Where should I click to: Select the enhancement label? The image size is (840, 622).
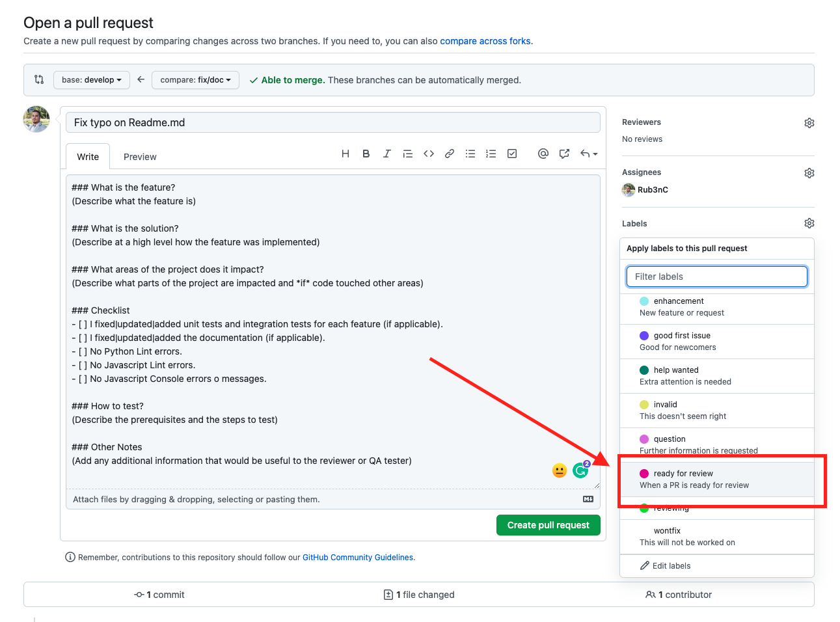(717, 307)
